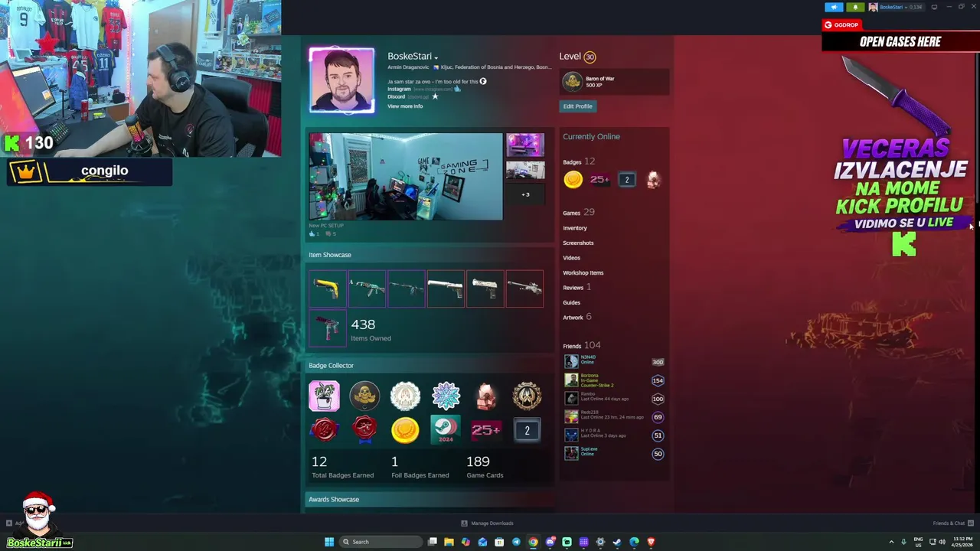Open the Workshop Items link
The image size is (980, 551).
click(583, 272)
